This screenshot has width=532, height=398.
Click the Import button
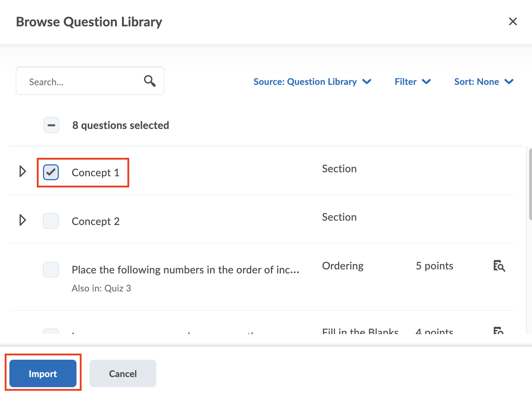pyautogui.click(x=43, y=373)
